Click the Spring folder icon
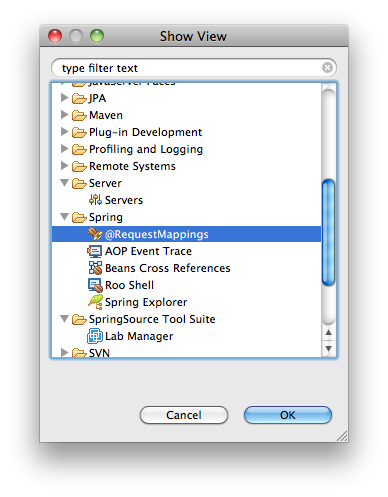The image size is (388, 497). pos(79,217)
